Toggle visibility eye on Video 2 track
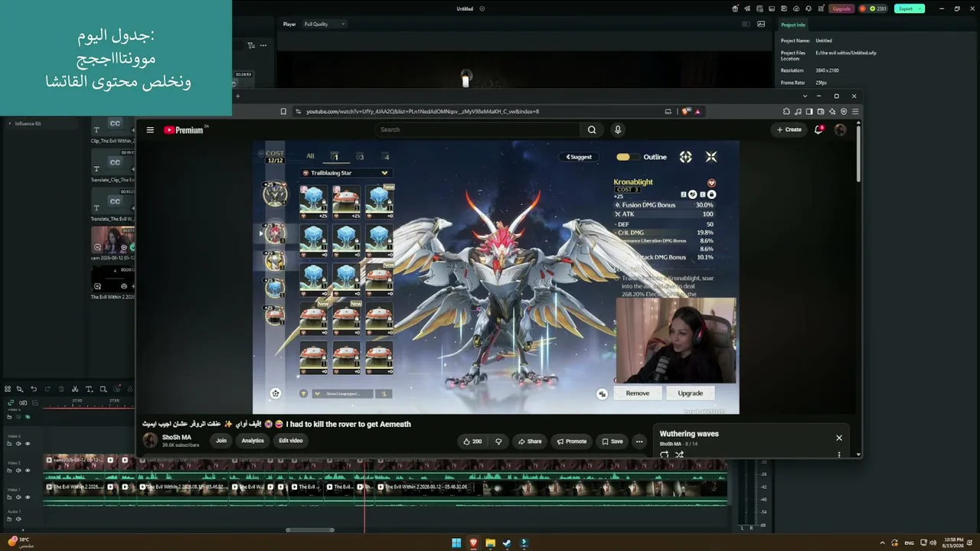 point(28,471)
